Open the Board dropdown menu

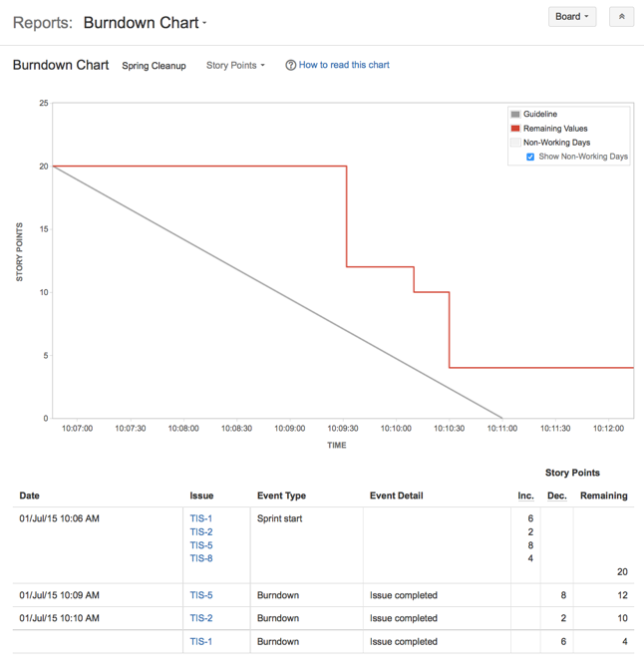pyautogui.click(x=571, y=17)
